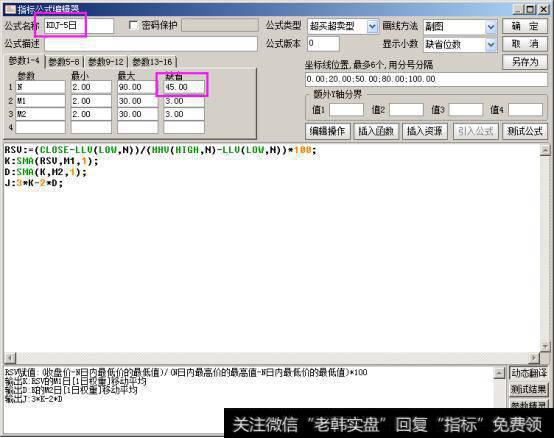Screen dimensions: 554x438
Task: Open the 公式类型 dropdown
Action: (372, 27)
